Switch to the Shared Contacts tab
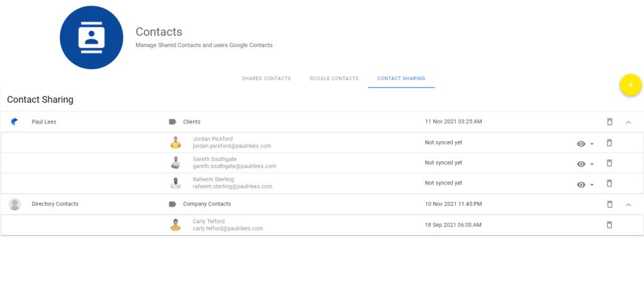This screenshot has height=296, width=644. tap(266, 79)
